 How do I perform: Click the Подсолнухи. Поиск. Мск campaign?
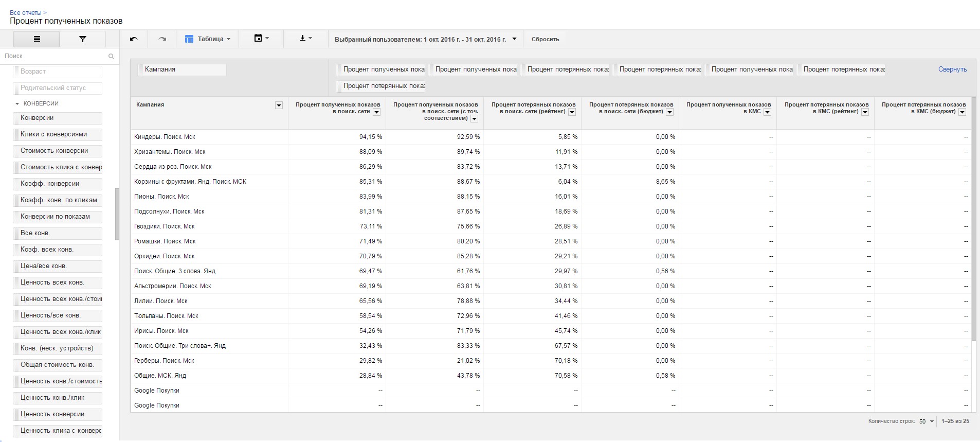pyautogui.click(x=169, y=211)
